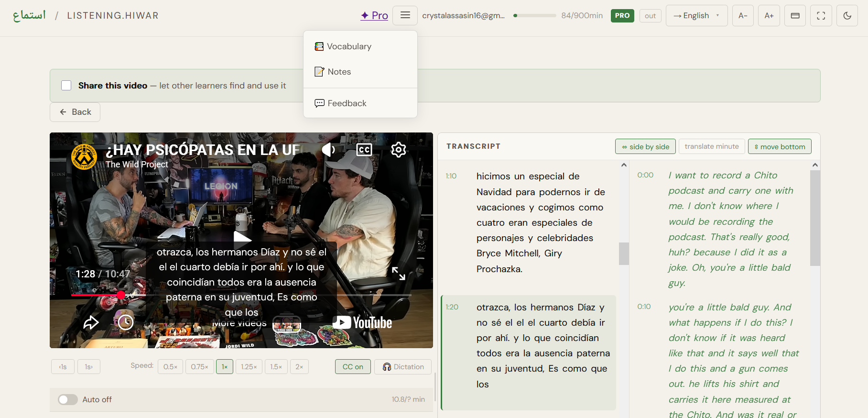
Task: Jump to translation timestamp 0:10
Action: tap(644, 307)
